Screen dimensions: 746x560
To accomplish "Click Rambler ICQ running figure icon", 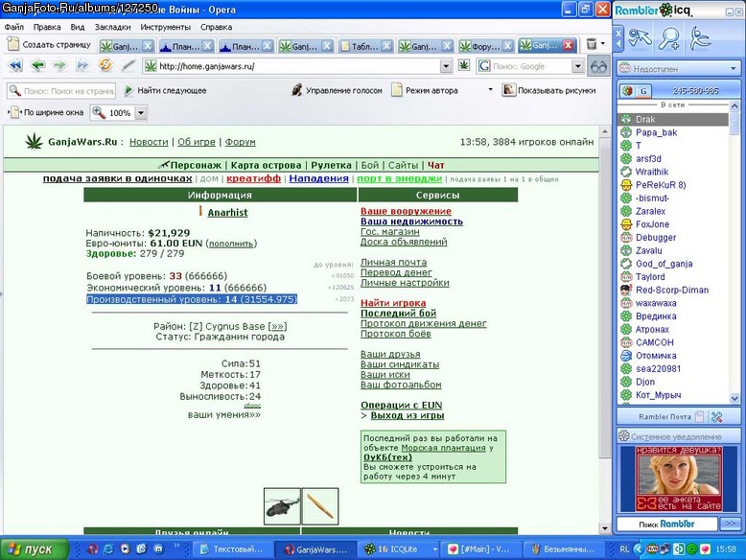I will 699,39.
